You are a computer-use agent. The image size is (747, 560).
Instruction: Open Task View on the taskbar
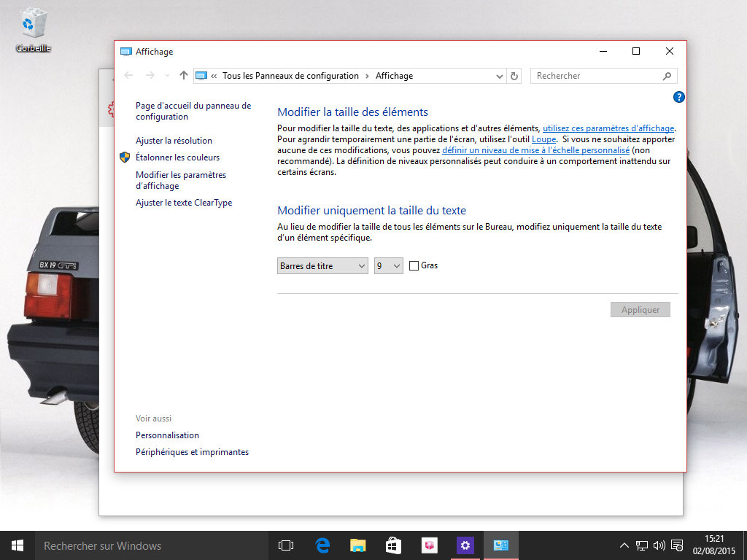[x=286, y=545]
